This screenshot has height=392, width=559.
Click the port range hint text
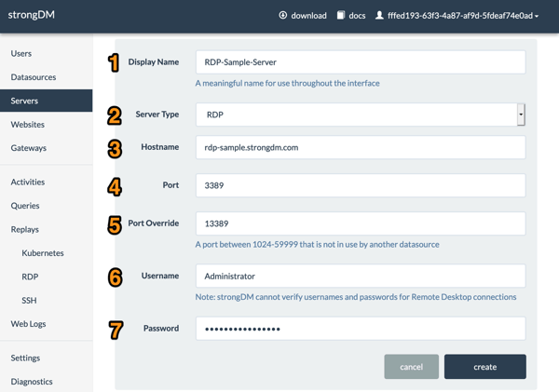point(318,245)
